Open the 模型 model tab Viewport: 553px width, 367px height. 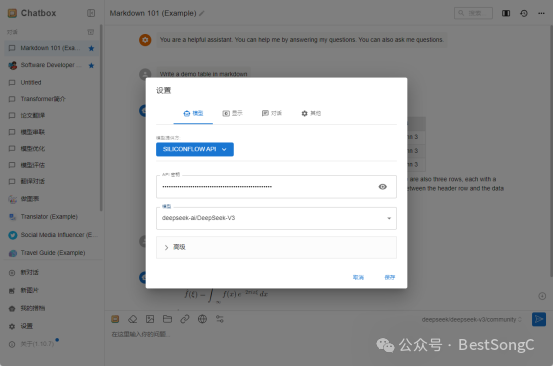pos(193,113)
